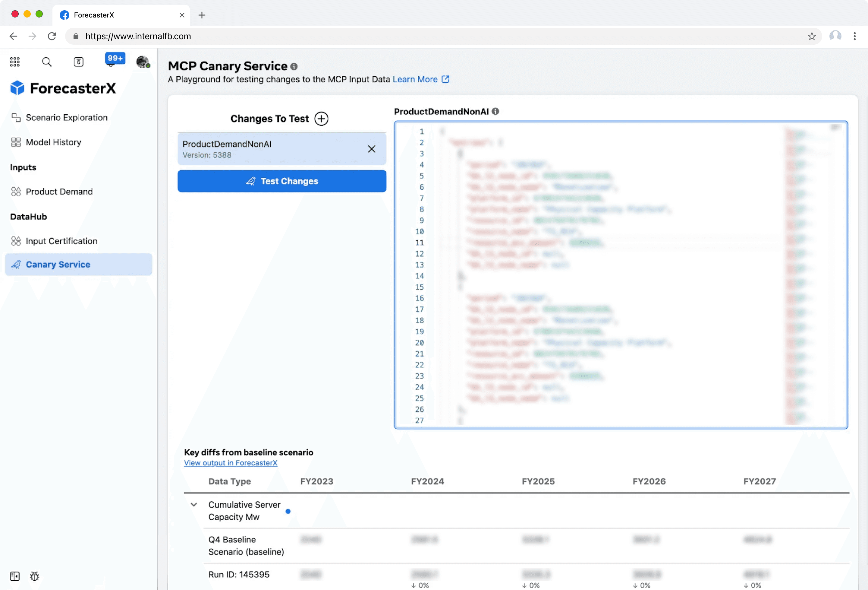
Task: Click the ForecasterX cube logo
Action: pos(17,88)
